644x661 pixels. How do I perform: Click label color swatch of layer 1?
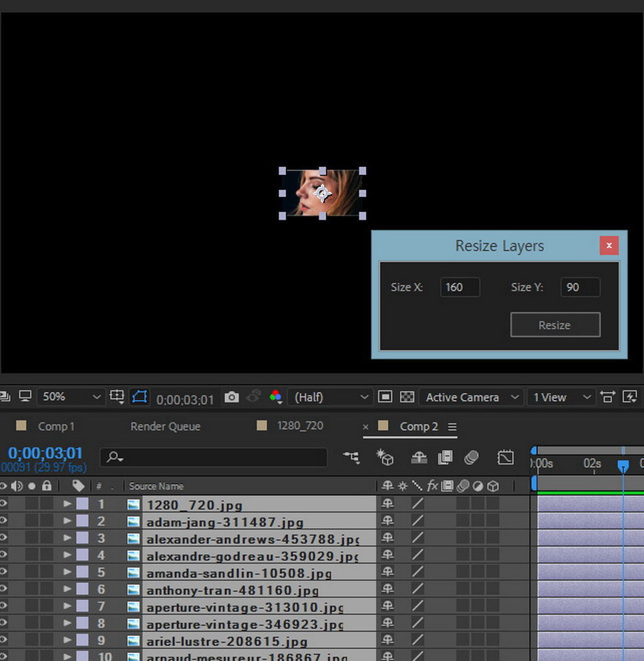[x=82, y=503]
